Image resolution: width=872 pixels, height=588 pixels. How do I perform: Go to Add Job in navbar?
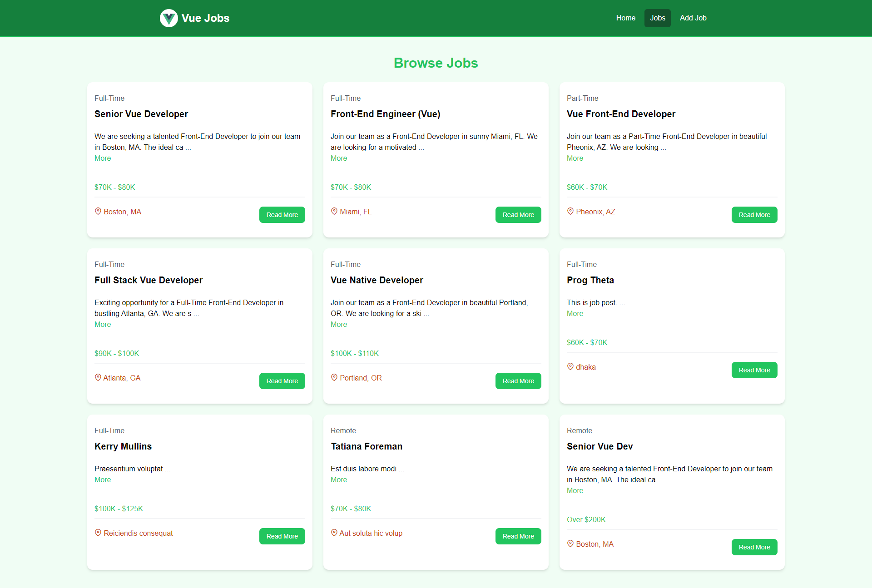[693, 18]
